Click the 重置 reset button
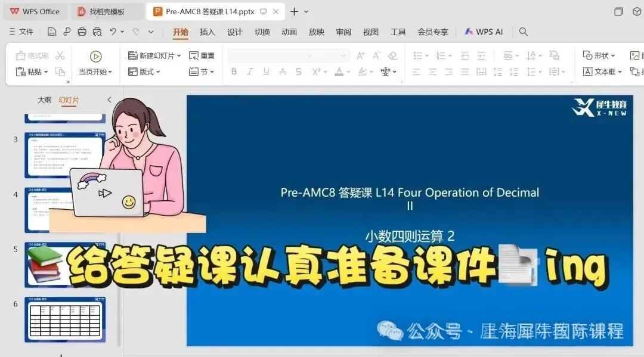 pos(203,55)
